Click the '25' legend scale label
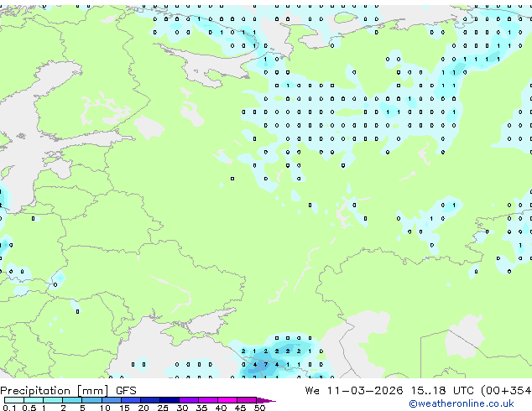 163,408
